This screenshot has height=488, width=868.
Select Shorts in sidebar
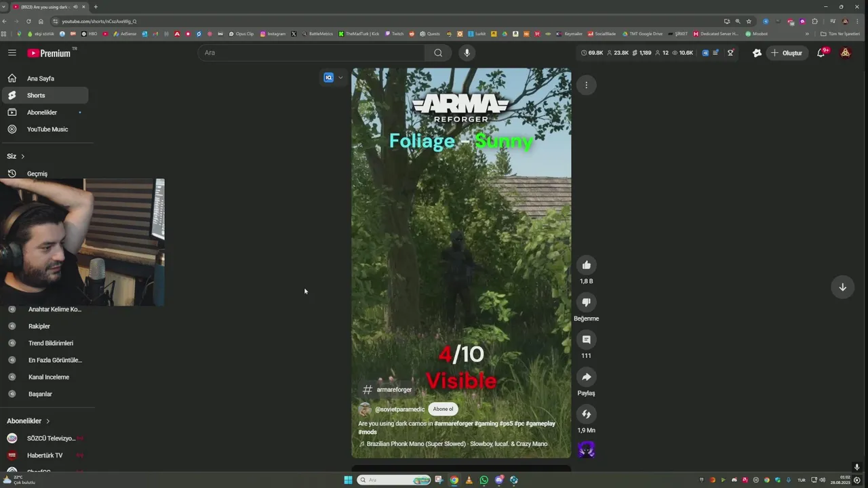pyautogui.click(x=45, y=96)
